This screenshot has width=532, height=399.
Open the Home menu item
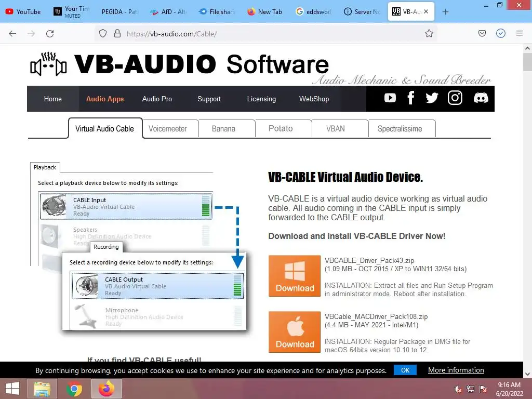[x=53, y=99]
